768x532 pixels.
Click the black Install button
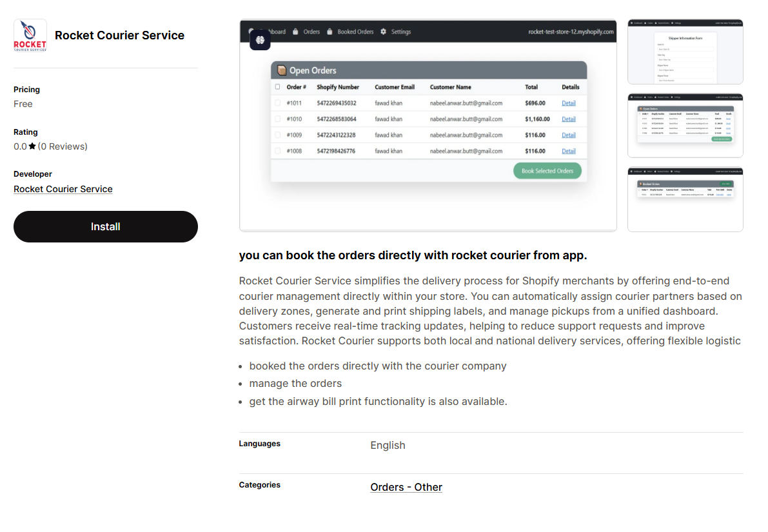pos(105,227)
